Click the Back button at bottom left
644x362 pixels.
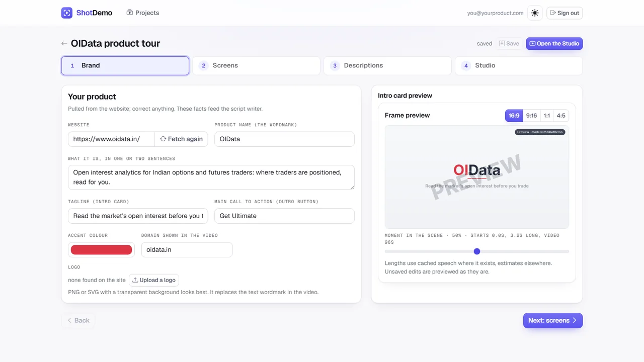tap(78, 321)
